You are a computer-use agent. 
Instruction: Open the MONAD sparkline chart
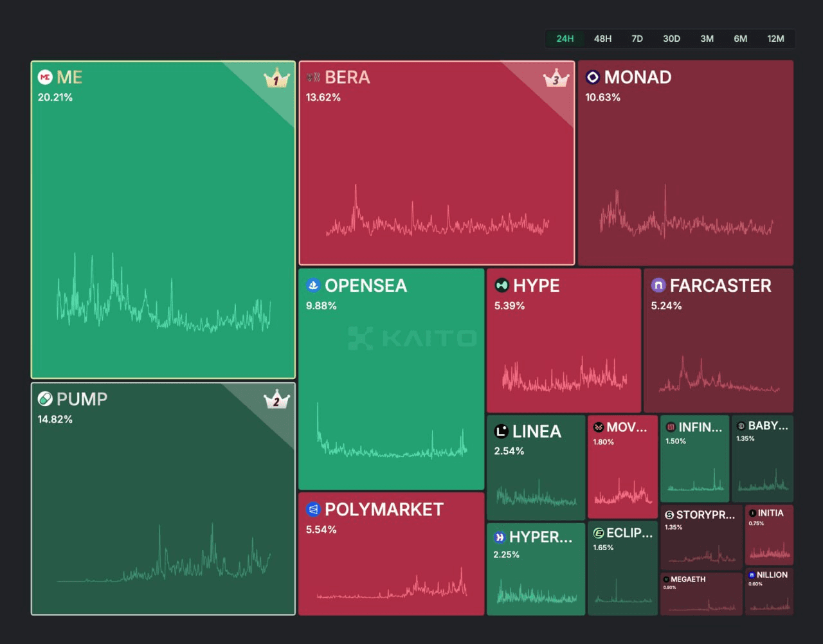coord(685,212)
